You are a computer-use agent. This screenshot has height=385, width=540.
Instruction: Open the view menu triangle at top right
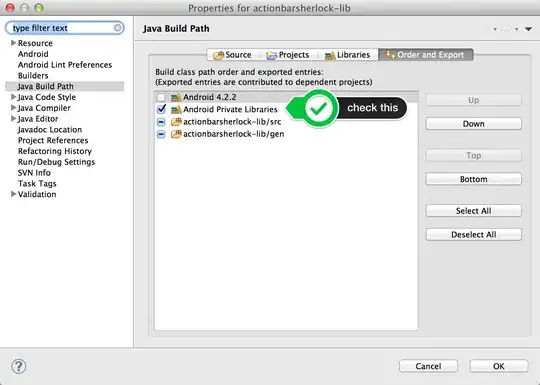(528, 29)
